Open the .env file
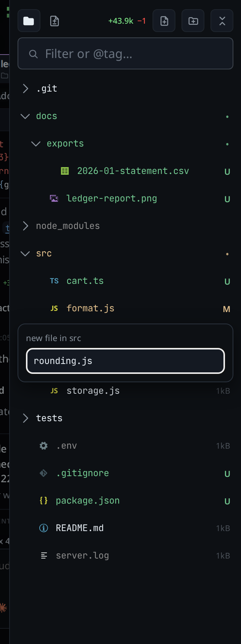241x644 pixels. pyautogui.click(x=66, y=446)
